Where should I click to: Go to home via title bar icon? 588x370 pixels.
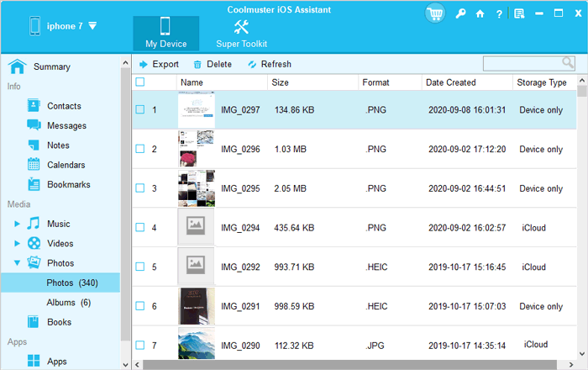click(x=480, y=14)
